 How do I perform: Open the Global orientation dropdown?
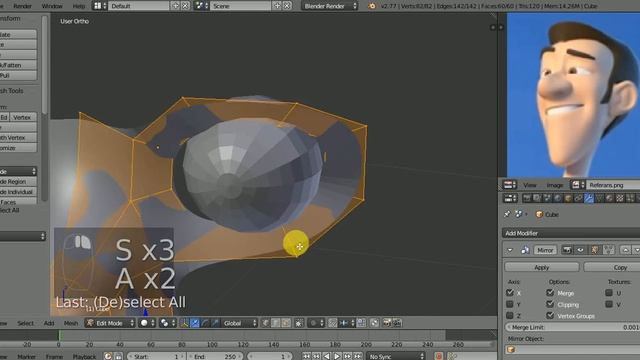[x=239, y=323]
